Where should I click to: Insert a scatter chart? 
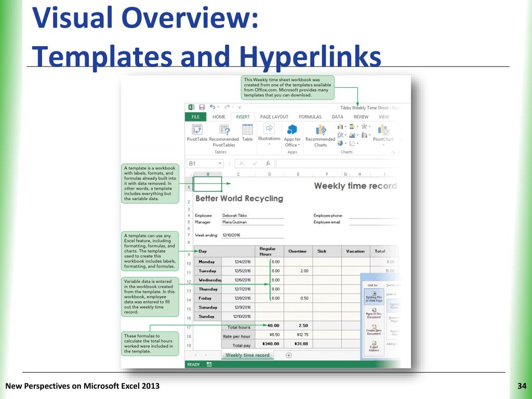(353, 143)
